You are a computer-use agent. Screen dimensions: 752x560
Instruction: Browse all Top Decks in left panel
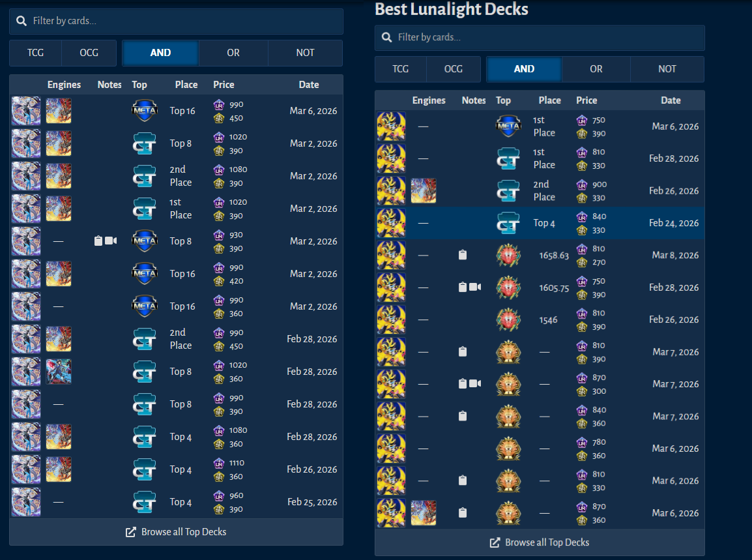pyautogui.click(x=176, y=532)
